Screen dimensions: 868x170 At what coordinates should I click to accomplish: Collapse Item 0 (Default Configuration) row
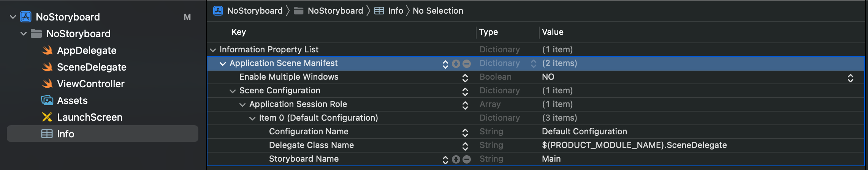(x=252, y=118)
